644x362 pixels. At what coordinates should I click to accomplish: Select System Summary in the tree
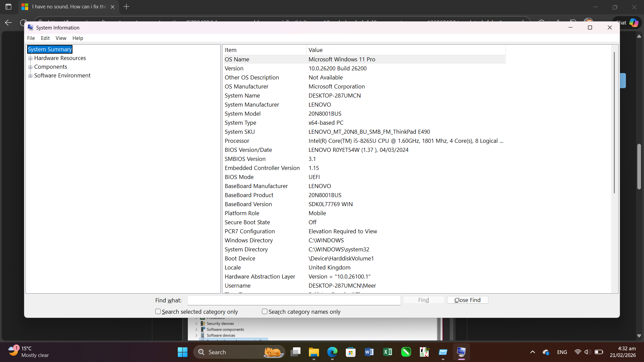click(50, 49)
